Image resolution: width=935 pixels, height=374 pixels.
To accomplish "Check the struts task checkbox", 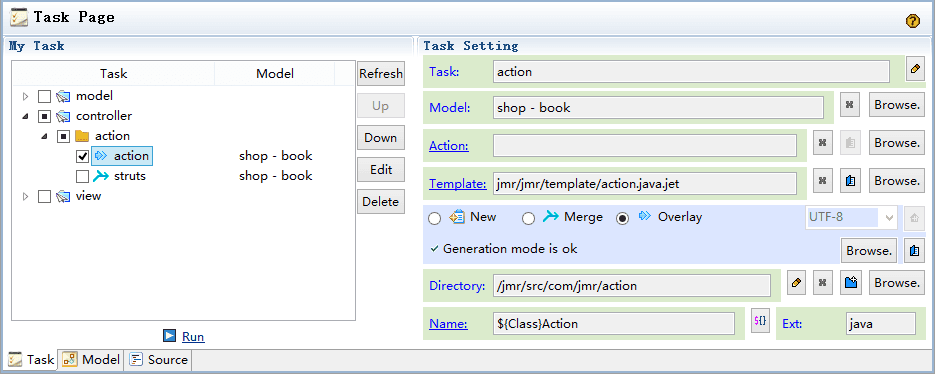I will pyautogui.click(x=83, y=177).
